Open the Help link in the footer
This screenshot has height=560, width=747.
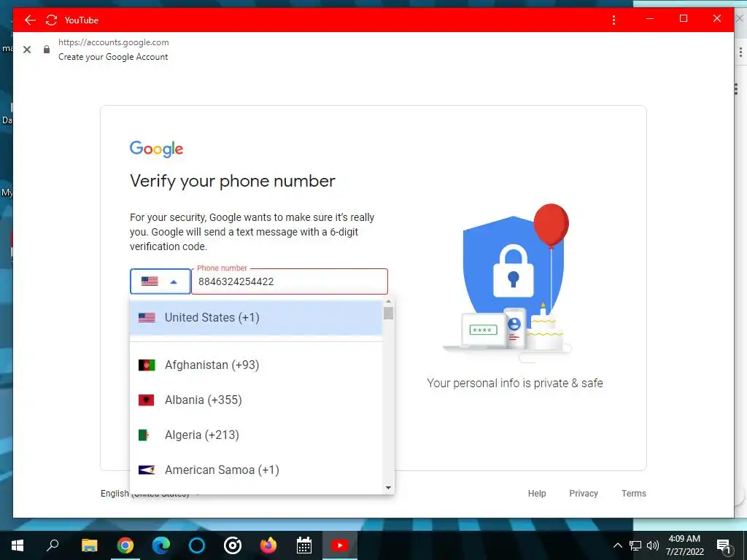tap(537, 494)
